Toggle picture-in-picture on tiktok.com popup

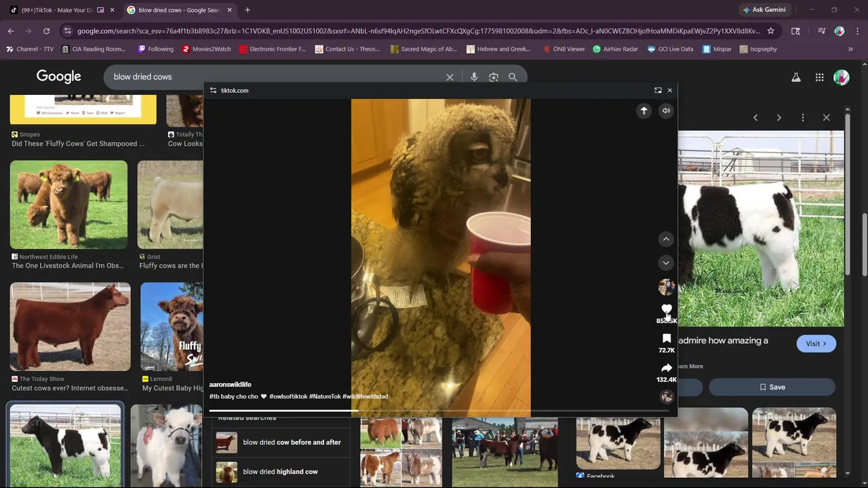pos(658,90)
